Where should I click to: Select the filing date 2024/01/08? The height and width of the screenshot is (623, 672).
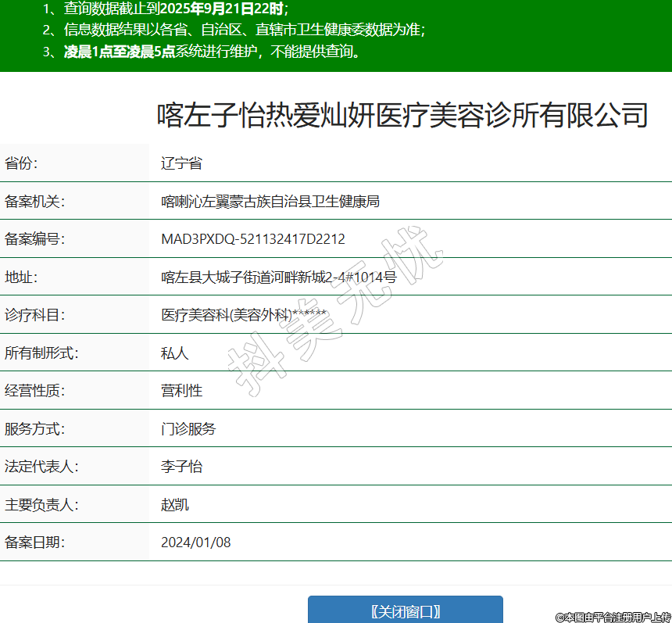[195, 542]
